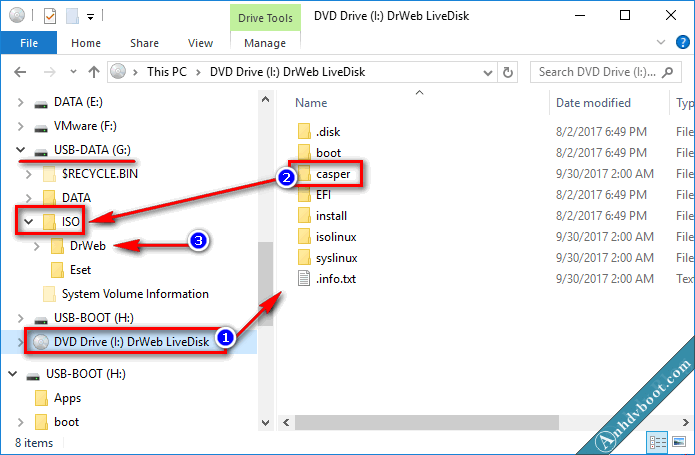Go forward with the Forward arrow

pos(50,72)
